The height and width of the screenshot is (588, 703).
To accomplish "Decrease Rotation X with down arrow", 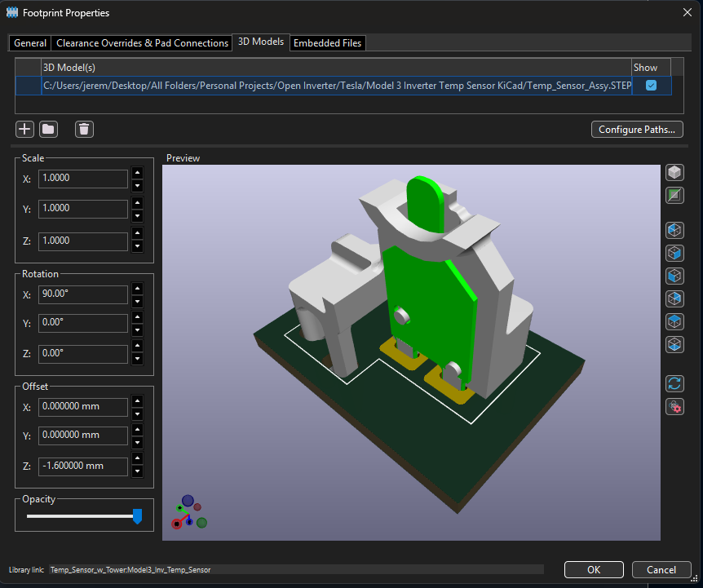I will click(137, 300).
